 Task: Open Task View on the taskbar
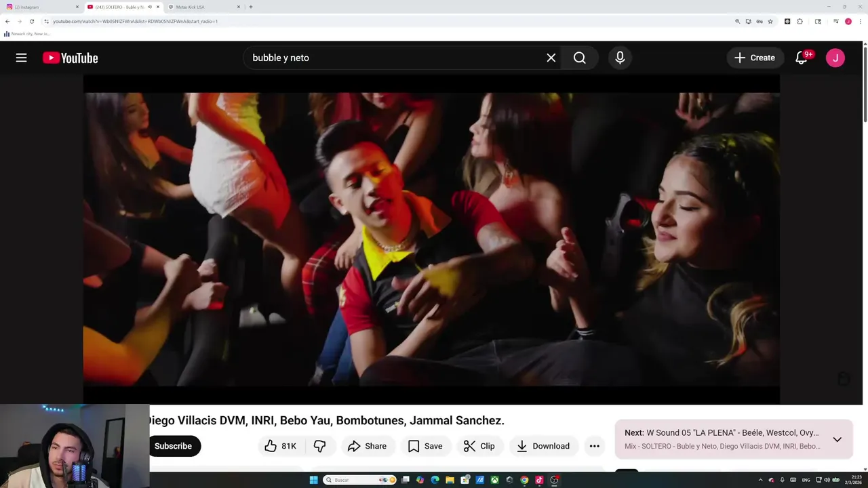[x=406, y=480]
